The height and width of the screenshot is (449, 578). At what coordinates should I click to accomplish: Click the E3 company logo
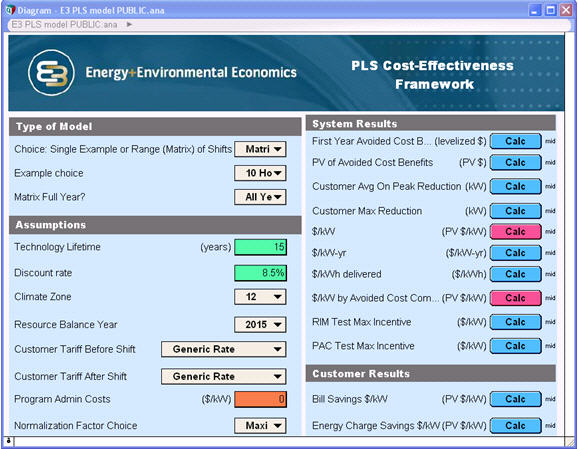point(51,73)
